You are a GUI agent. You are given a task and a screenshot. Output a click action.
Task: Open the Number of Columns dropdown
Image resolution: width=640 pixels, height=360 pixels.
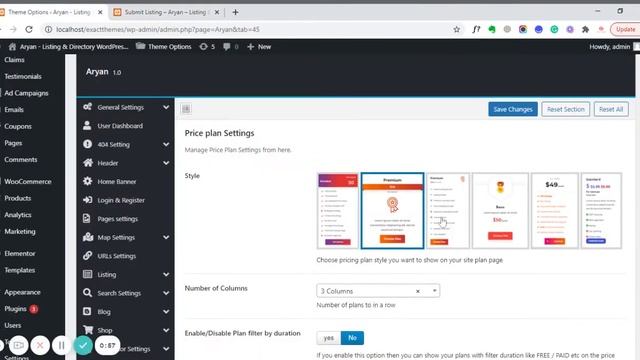click(378, 291)
